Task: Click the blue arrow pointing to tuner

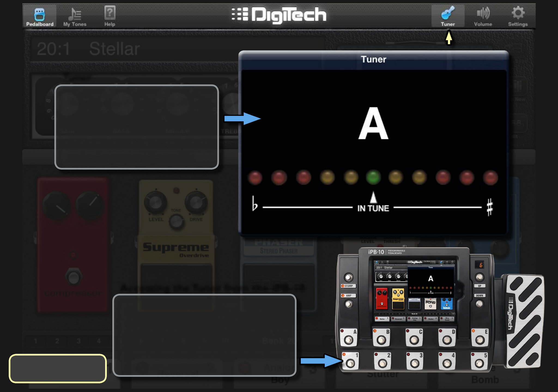Action: pos(242,119)
